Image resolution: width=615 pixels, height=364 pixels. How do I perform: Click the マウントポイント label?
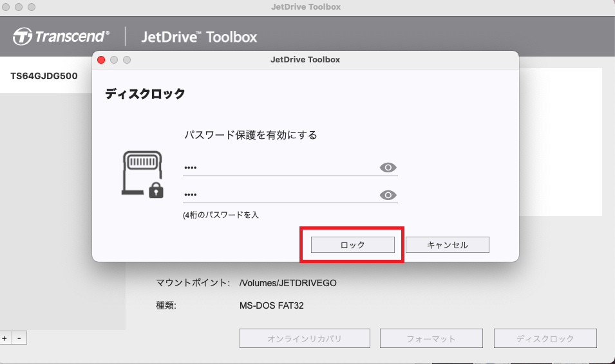pyautogui.click(x=193, y=283)
